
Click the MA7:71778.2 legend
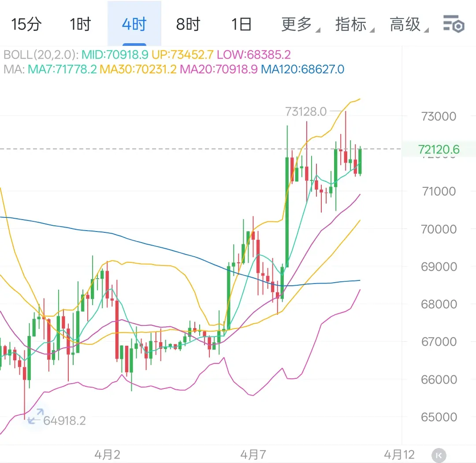(62, 69)
